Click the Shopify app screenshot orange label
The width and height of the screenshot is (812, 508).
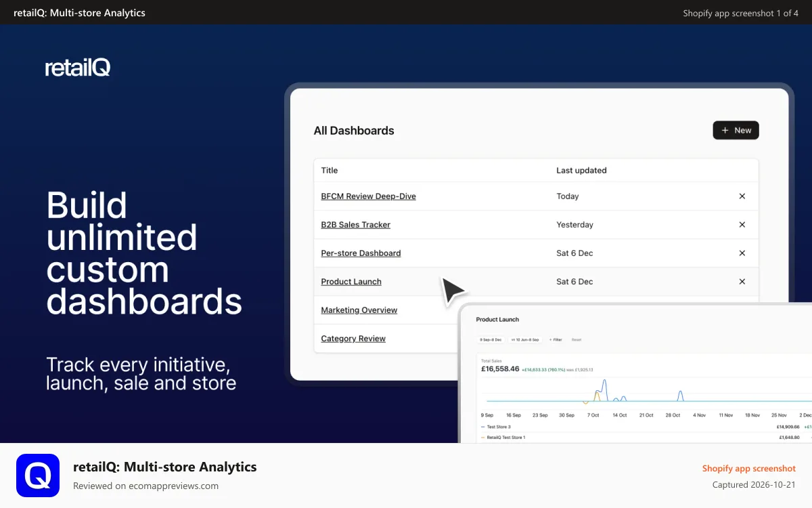coord(748,469)
